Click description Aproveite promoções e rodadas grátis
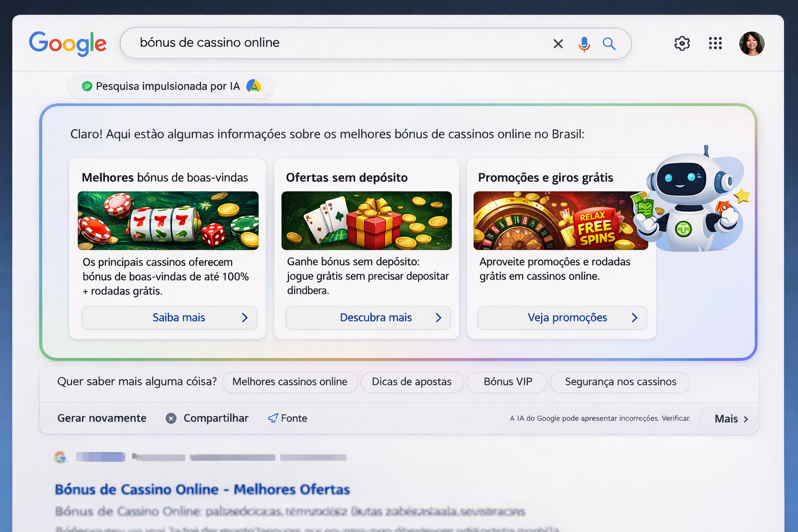The width and height of the screenshot is (798, 532). pyautogui.click(x=555, y=269)
